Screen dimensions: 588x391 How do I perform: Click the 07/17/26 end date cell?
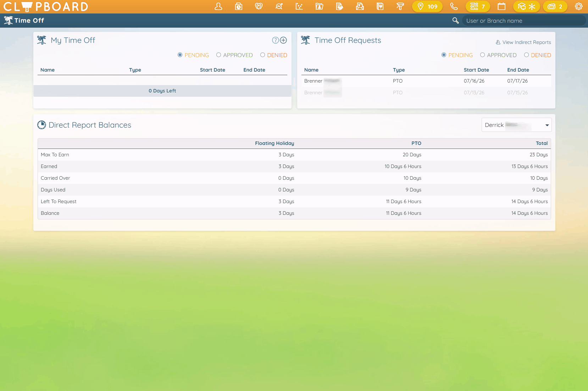(517, 81)
